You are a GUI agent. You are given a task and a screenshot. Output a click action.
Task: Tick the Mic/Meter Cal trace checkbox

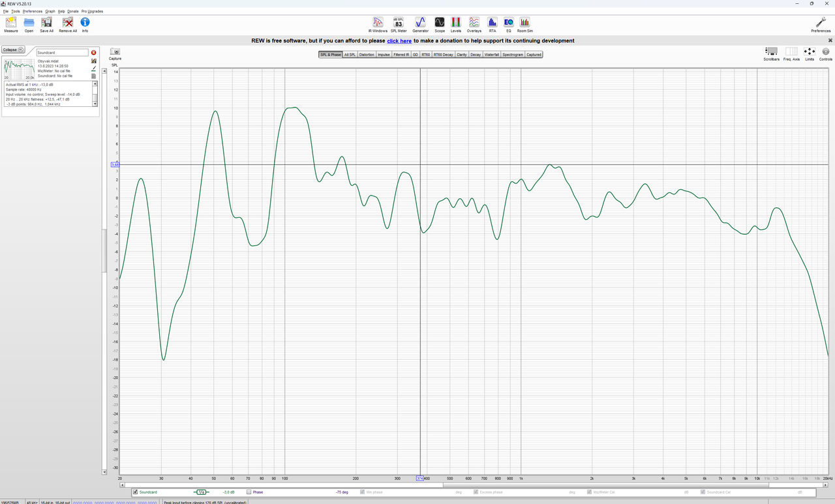pyautogui.click(x=590, y=492)
